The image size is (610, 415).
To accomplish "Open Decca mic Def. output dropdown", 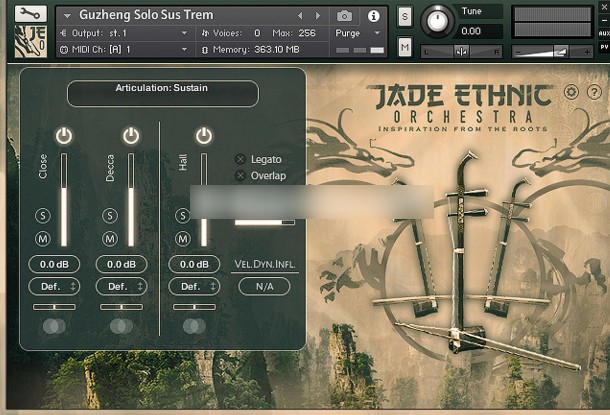I will (121, 287).
